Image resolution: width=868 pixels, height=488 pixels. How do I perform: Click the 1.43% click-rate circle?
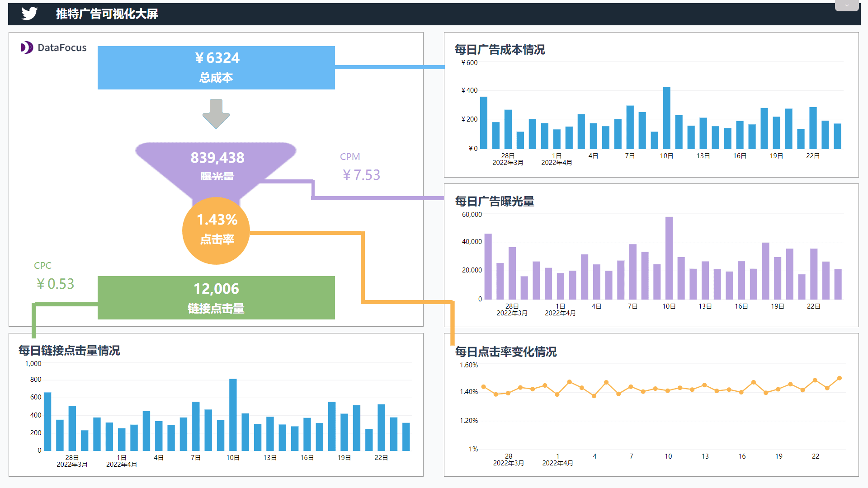point(216,230)
